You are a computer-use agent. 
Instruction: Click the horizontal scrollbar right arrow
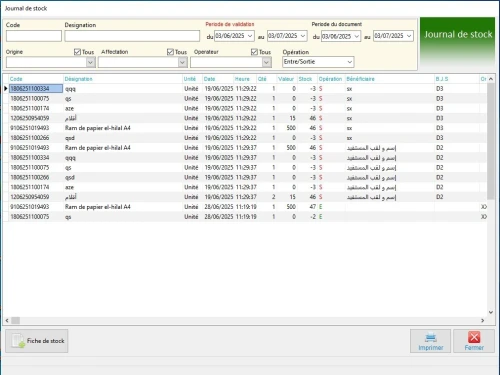(482, 321)
